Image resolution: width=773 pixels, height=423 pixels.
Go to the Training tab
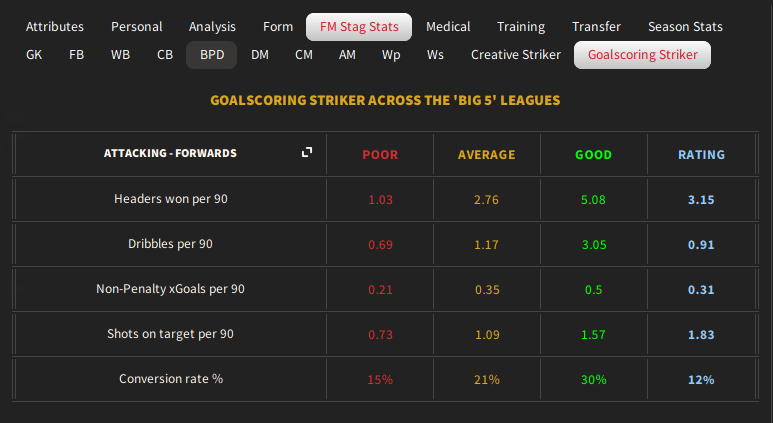point(520,27)
